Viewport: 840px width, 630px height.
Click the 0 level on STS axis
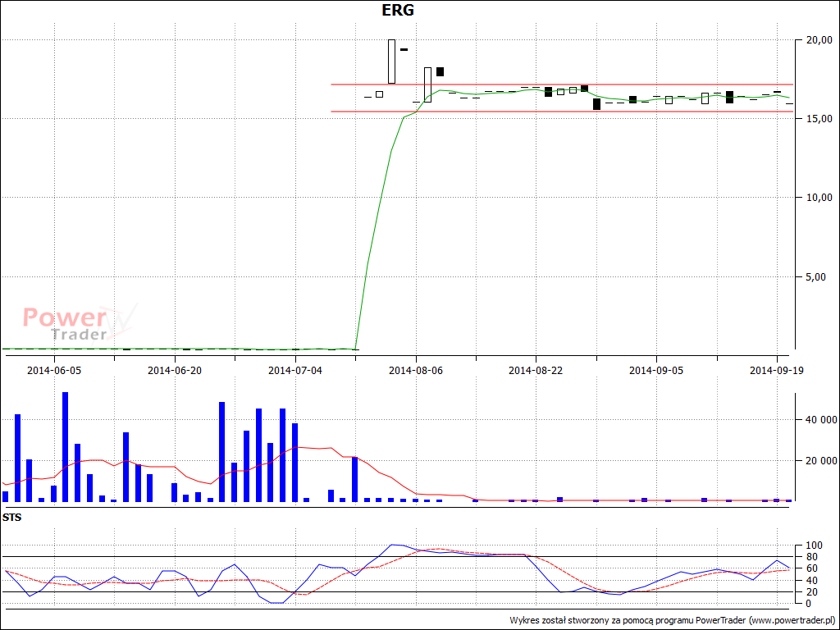coord(808,604)
